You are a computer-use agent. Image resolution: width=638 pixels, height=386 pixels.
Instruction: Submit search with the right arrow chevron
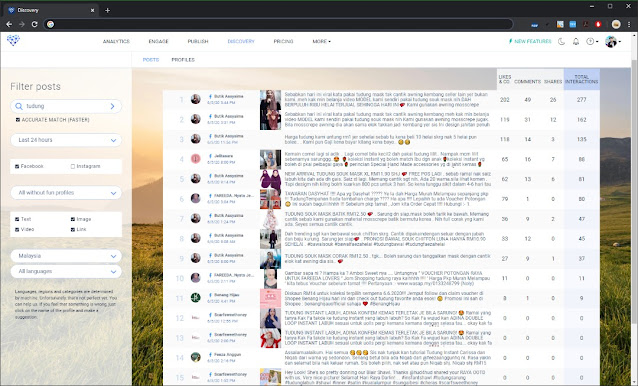(x=112, y=106)
